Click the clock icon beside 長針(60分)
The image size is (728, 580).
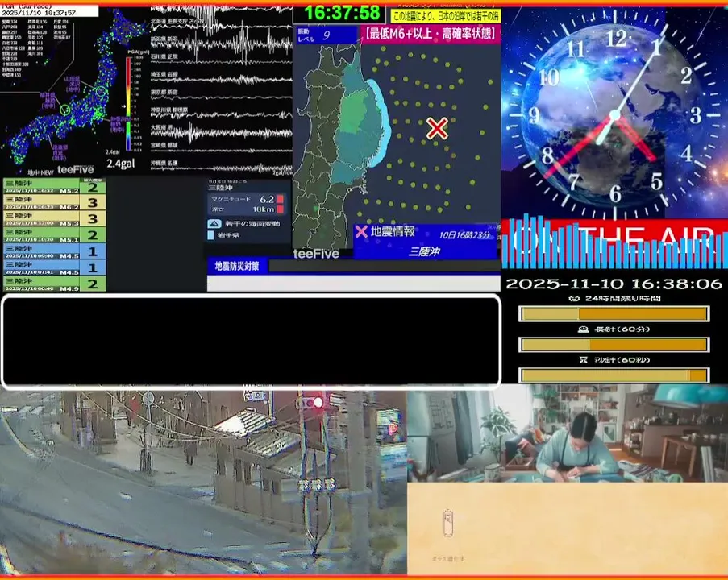point(583,329)
